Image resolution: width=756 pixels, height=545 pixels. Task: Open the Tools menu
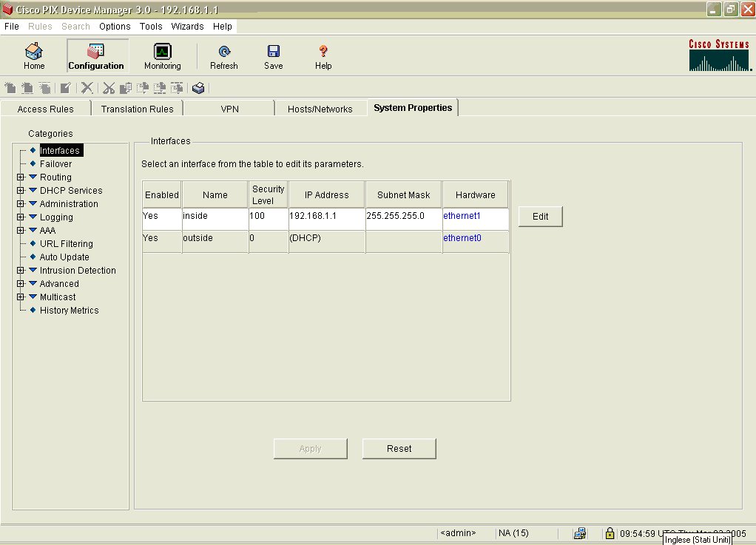pos(151,27)
